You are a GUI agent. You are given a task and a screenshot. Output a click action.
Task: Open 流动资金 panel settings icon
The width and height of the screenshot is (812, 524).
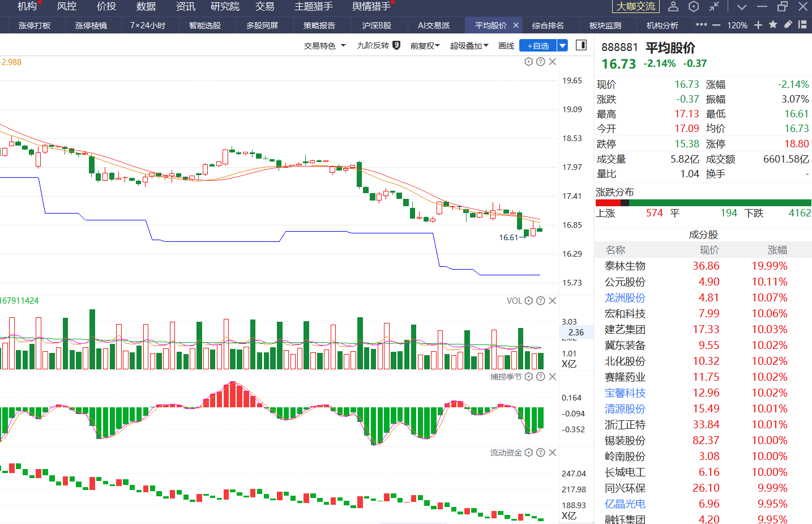[529, 453]
